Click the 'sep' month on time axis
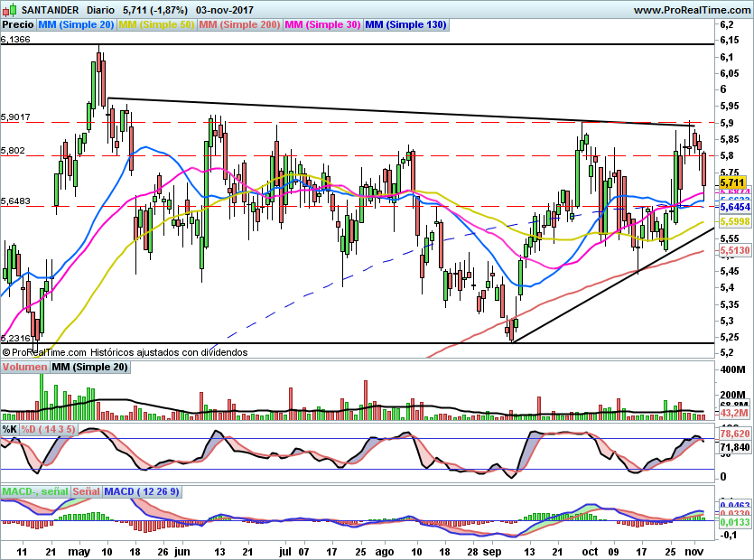Screen dimensions: 754x560 (x=492, y=552)
